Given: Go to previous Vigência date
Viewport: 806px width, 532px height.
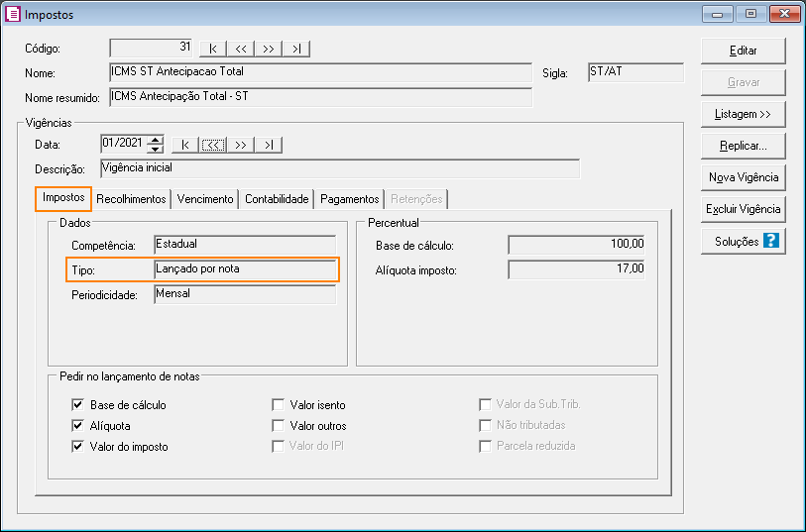Looking at the screenshot, I should click(213, 145).
